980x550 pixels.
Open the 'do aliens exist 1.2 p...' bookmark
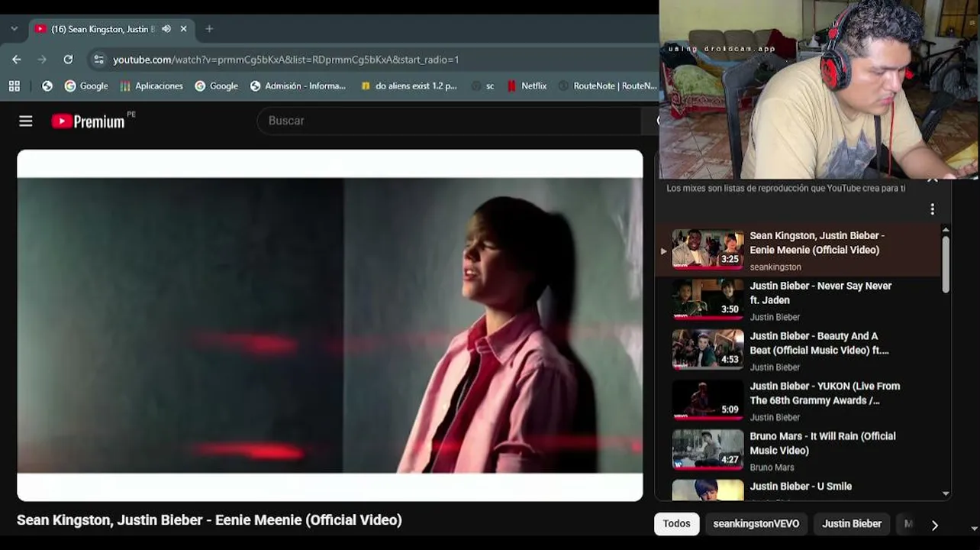point(408,86)
